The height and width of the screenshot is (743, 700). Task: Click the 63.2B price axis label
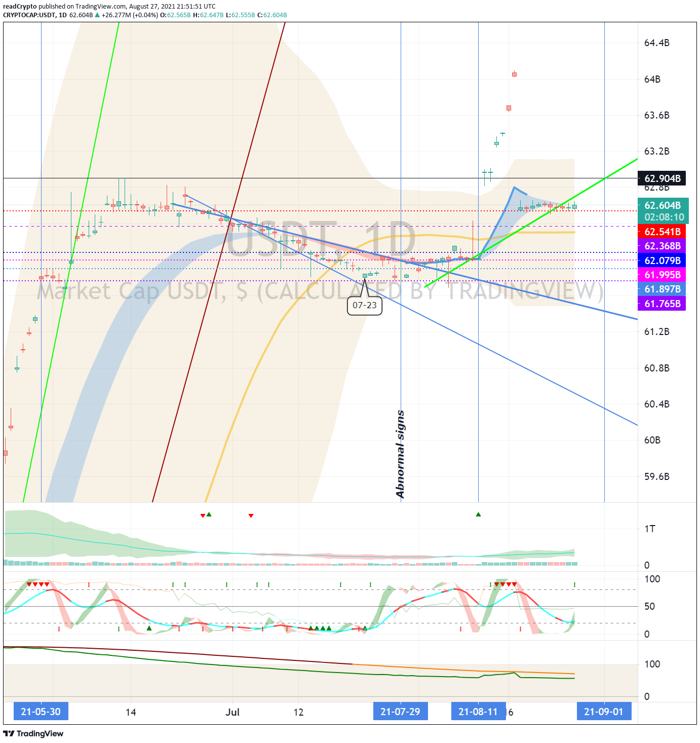pyautogui.click(x=656, y=151)
